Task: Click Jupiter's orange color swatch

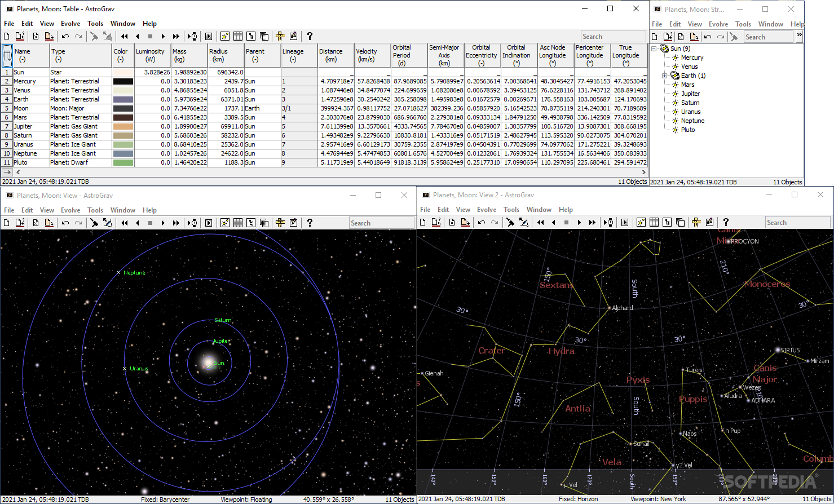Action: click(123, 126)
